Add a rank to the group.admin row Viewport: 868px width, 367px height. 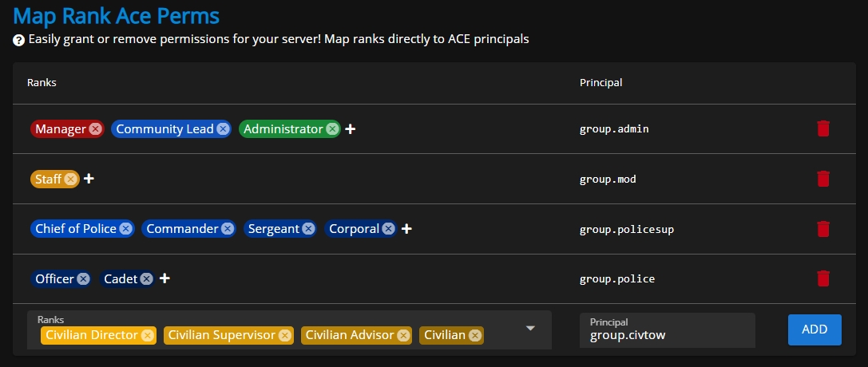350,128
